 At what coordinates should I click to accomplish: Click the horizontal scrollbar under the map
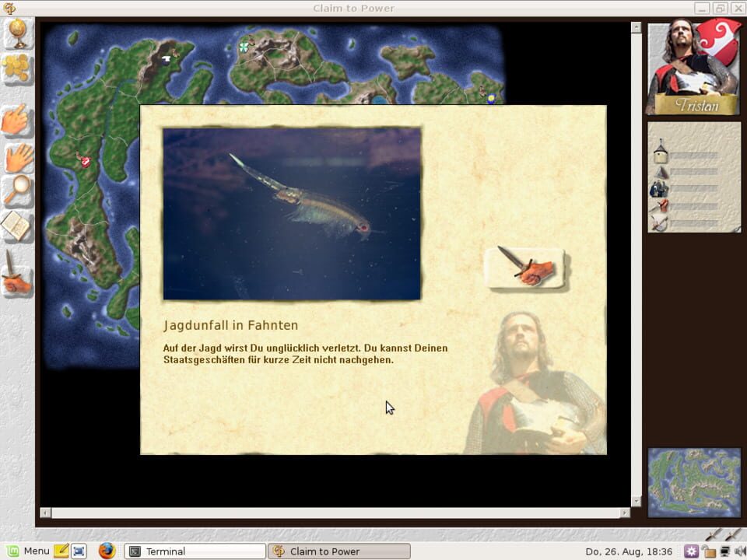click(335, 513)
